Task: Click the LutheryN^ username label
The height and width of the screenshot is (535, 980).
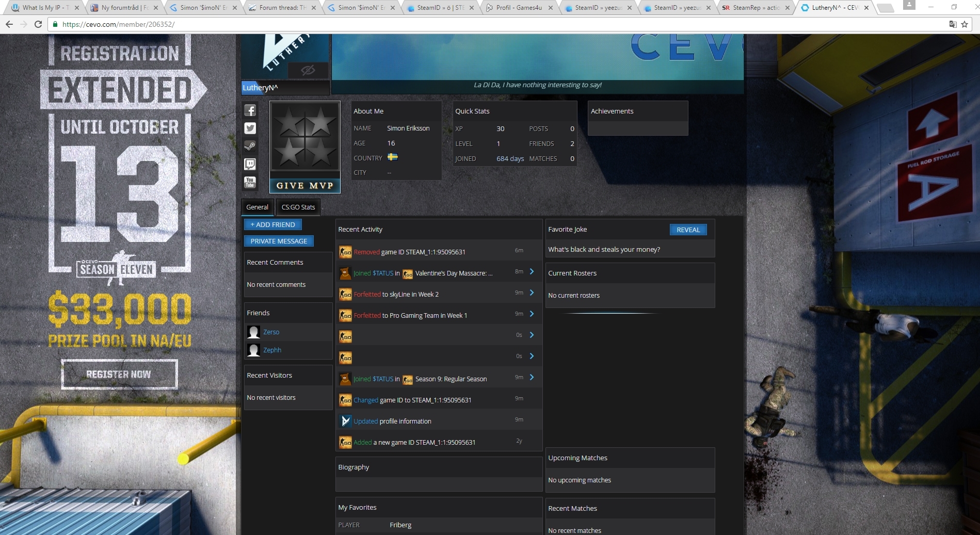Action: point(260,88)
